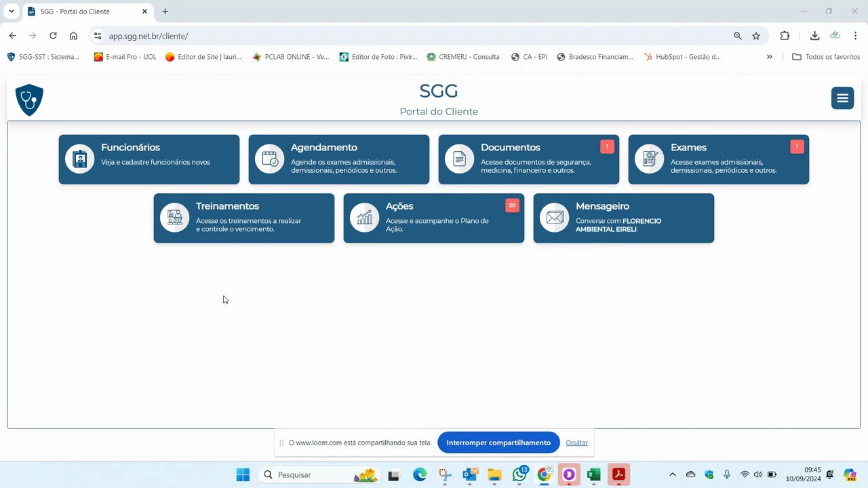This screenshot has width=868, height=488.
Task: Open WhatsApp from the taskbar
Action: click(x=519, y=474)
